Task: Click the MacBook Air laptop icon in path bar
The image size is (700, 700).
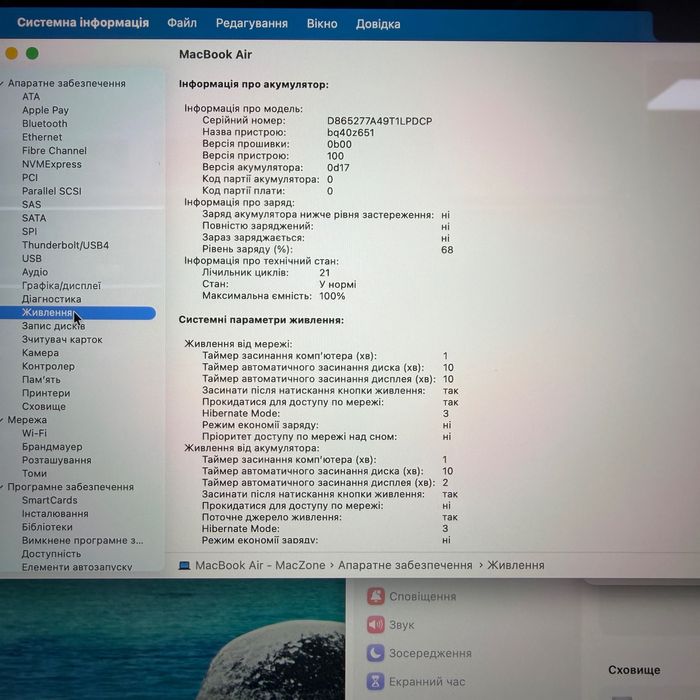Action: pyautogui.click(x=184, y=566)
